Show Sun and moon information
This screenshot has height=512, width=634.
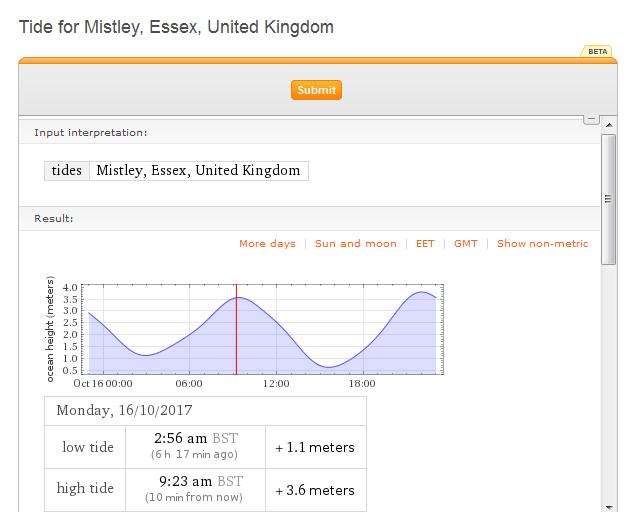[356, 243]
